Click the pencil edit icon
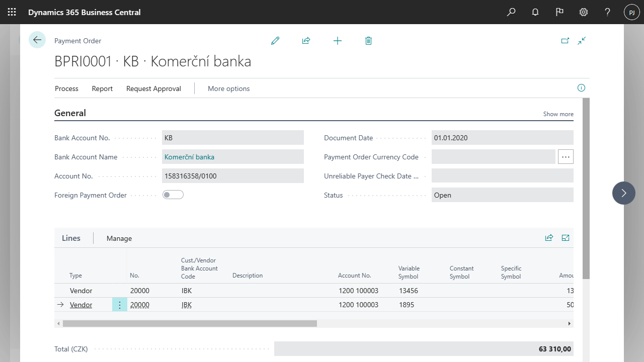644x362 pixels. [x=275, y=41]
